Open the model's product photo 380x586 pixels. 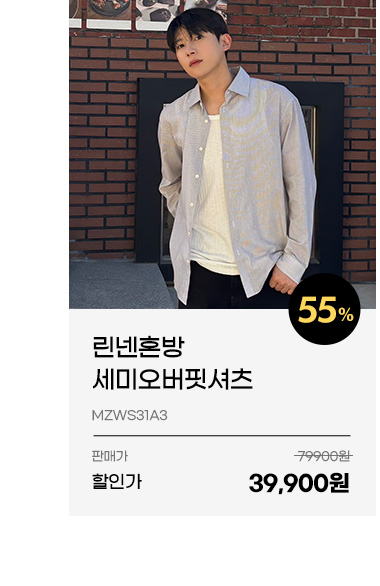222,154
